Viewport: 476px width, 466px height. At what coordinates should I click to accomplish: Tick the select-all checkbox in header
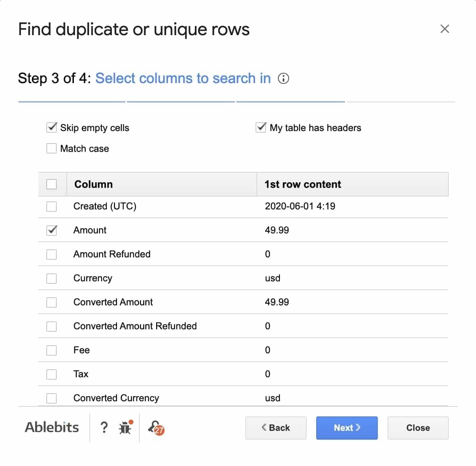click(x=52, y=184)
